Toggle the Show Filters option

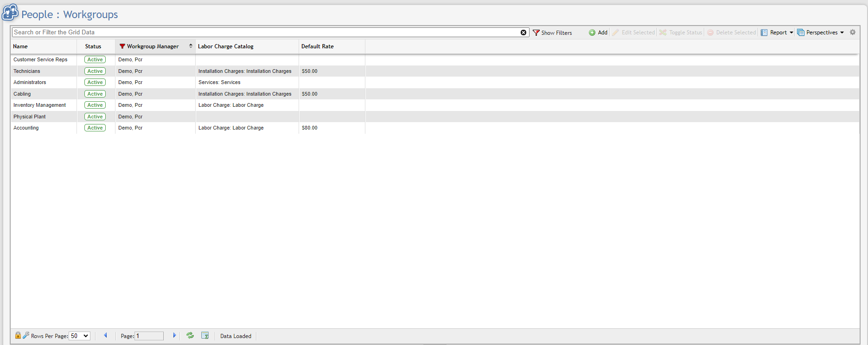coord(552,33)
